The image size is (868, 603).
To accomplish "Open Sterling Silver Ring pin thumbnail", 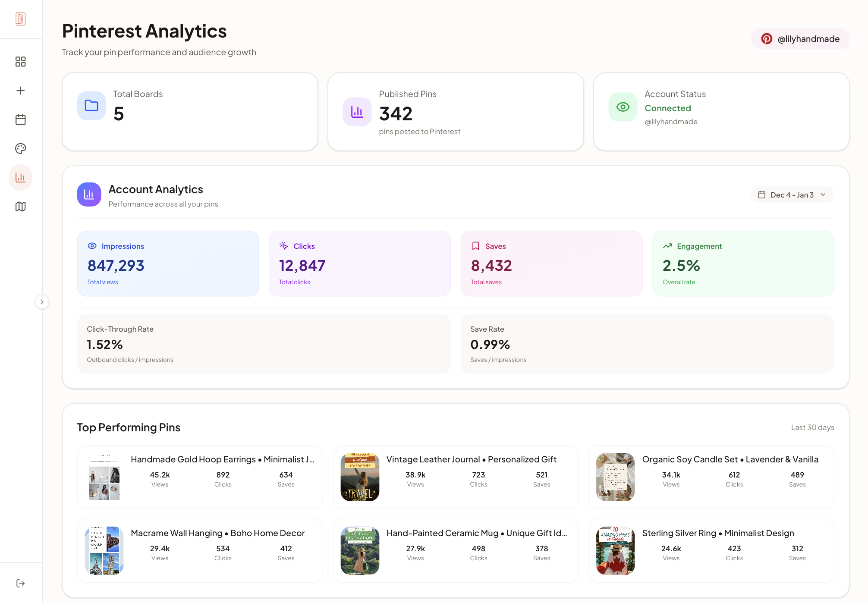I will click(x=615, y=551).
